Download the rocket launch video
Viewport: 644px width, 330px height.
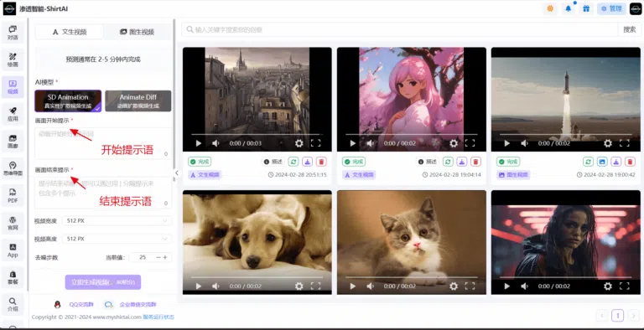(616, 162)
